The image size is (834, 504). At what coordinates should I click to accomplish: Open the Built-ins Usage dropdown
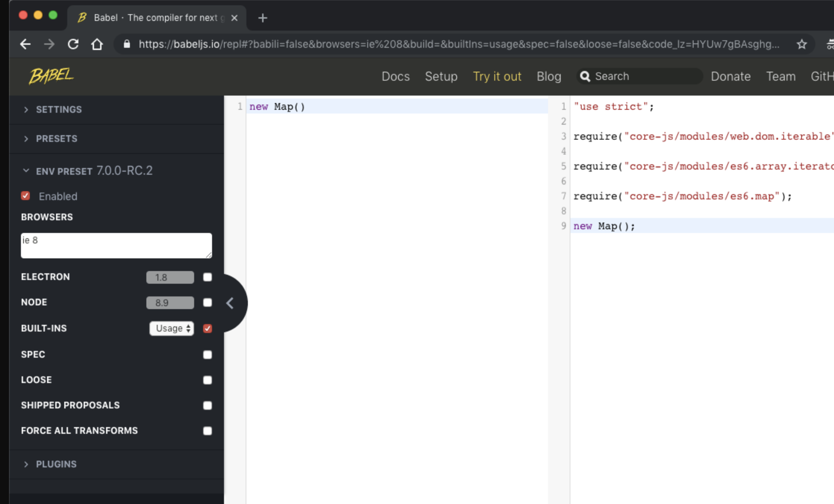point(172,329)
